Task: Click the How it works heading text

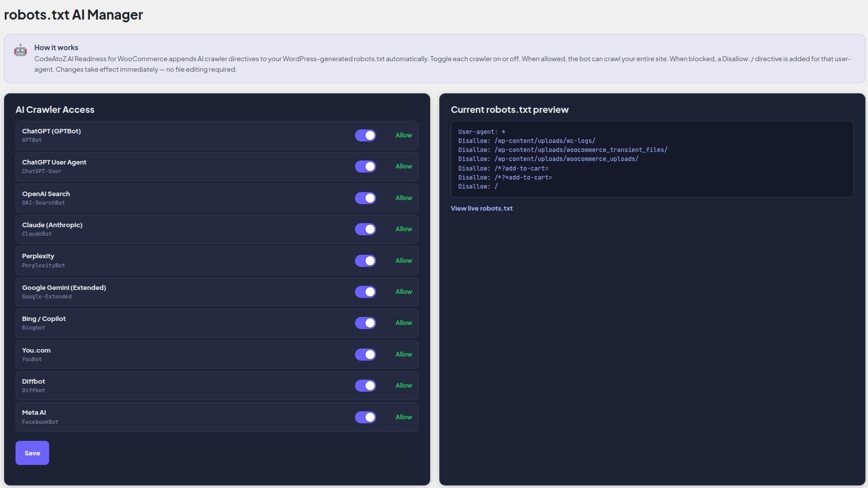Action: [56, 47]
